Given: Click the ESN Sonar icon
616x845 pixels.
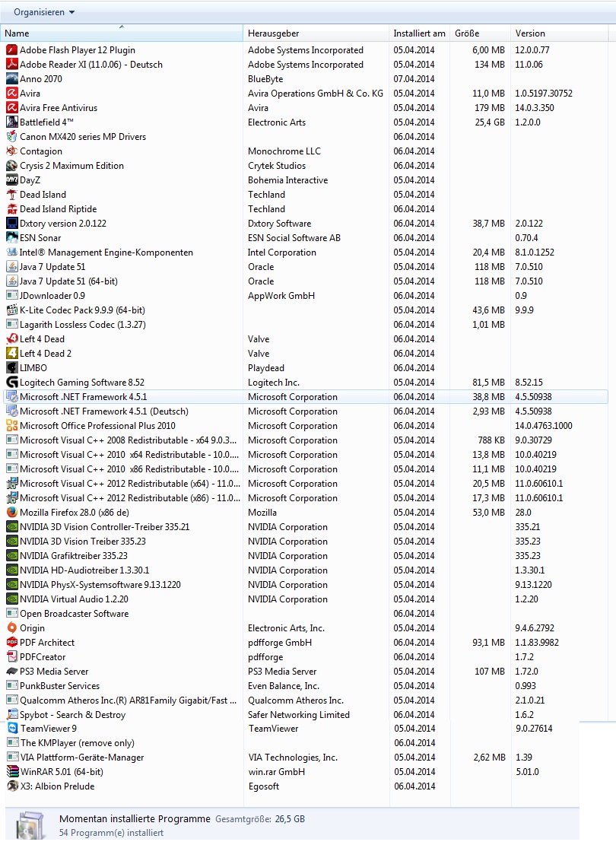Looking at the screenshot, I should 12,238.
